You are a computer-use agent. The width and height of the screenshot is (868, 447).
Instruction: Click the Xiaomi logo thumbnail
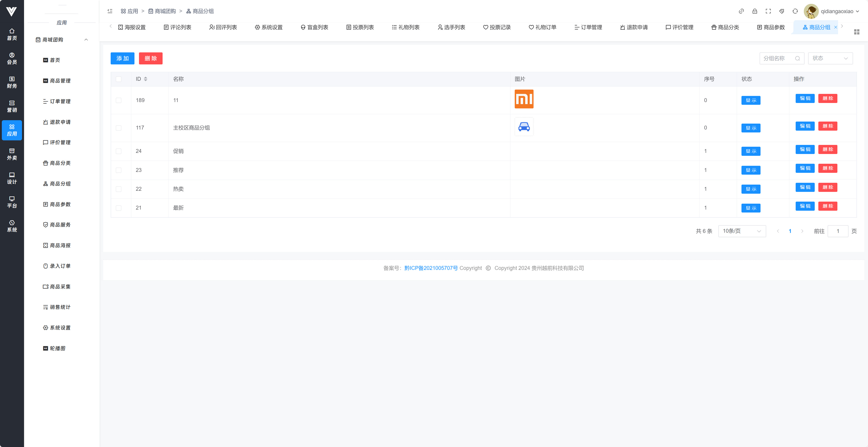pyautogui.click(x=524, y=99)
